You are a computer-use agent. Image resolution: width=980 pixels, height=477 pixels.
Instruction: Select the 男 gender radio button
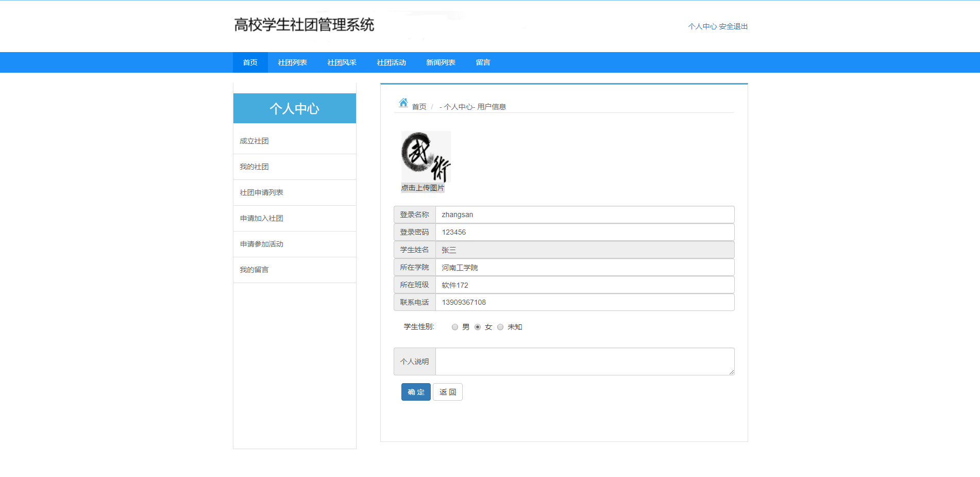[x=455, y=326]
